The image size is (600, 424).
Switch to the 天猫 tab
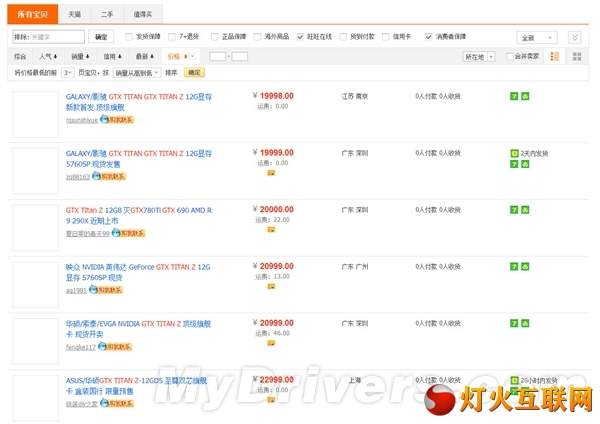75,15
